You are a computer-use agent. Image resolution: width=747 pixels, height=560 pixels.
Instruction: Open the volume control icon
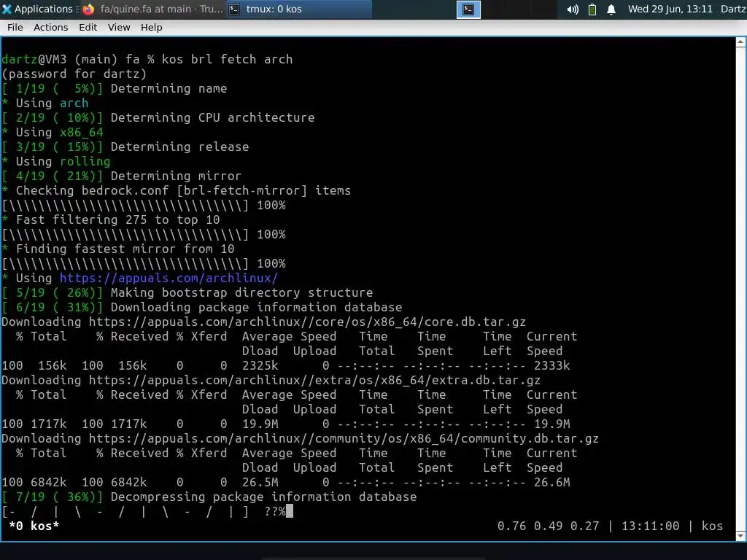coord(573,9)
